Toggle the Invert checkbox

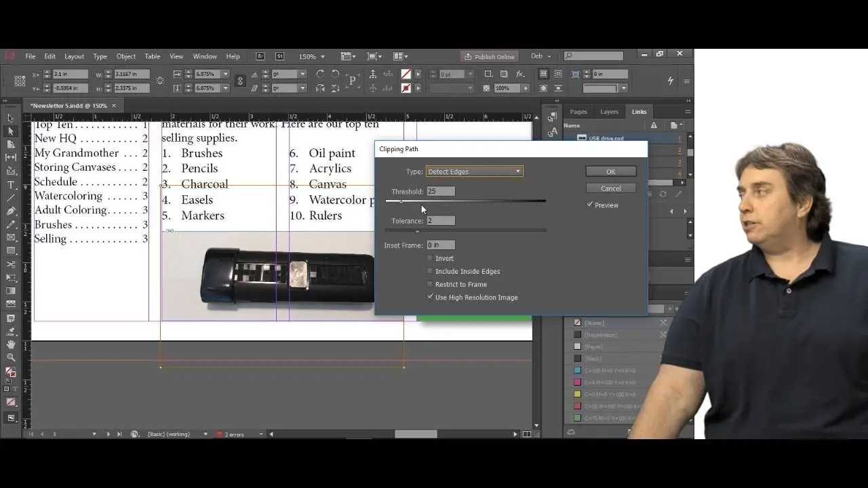[430, 258]
